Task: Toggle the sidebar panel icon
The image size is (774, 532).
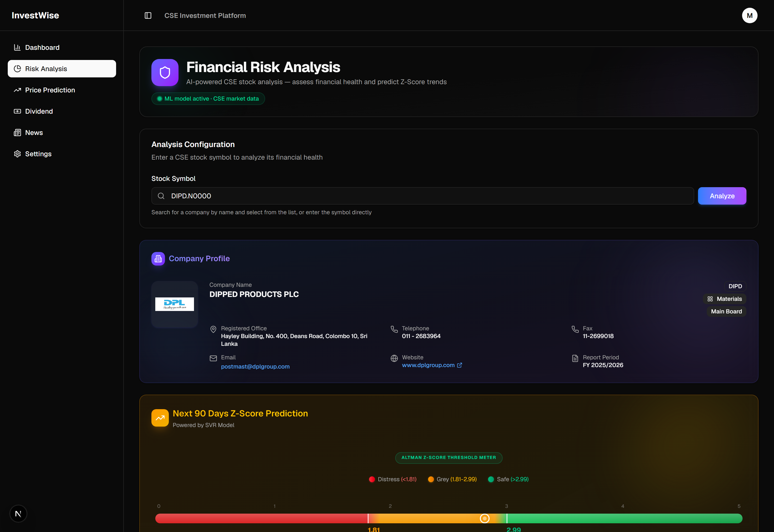Action: tap(148, 15)
